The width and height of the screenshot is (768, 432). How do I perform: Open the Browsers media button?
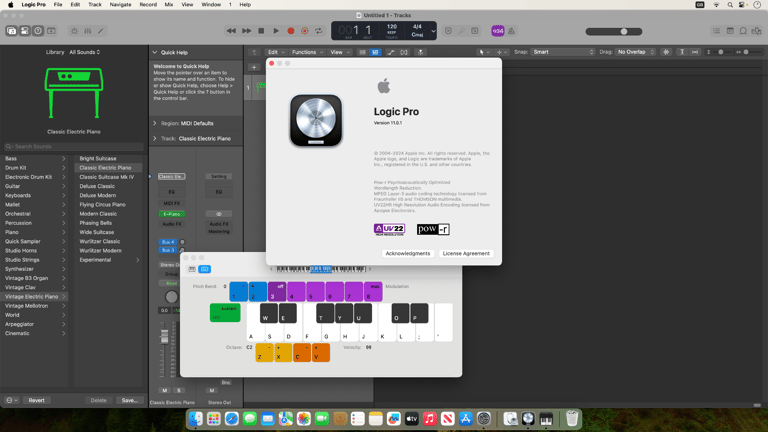(756, 31)
